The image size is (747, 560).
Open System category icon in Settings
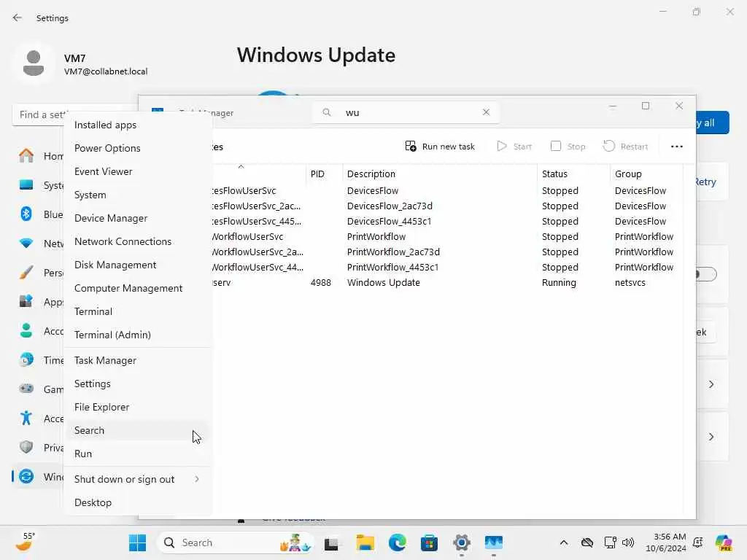[26, 184]
